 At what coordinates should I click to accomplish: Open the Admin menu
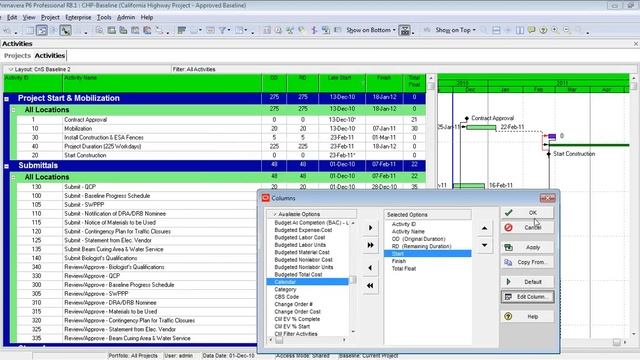coord(126,18)
